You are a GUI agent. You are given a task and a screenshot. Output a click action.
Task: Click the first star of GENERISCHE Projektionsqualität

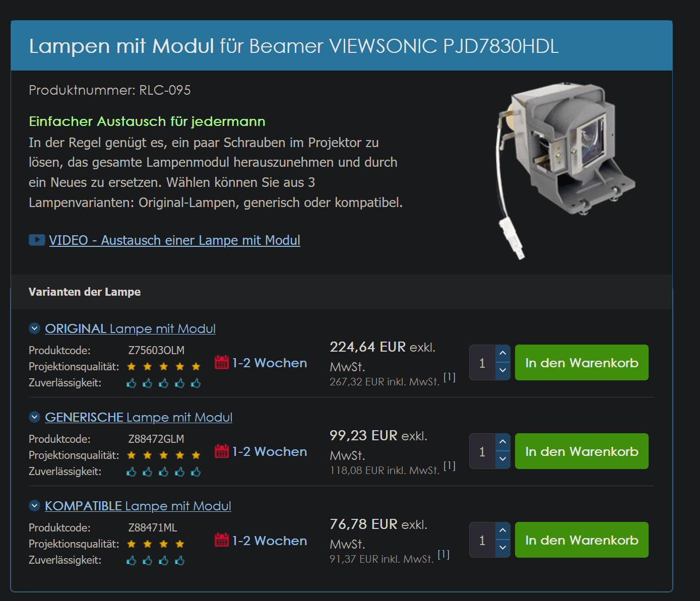click(x=132, y=455)
